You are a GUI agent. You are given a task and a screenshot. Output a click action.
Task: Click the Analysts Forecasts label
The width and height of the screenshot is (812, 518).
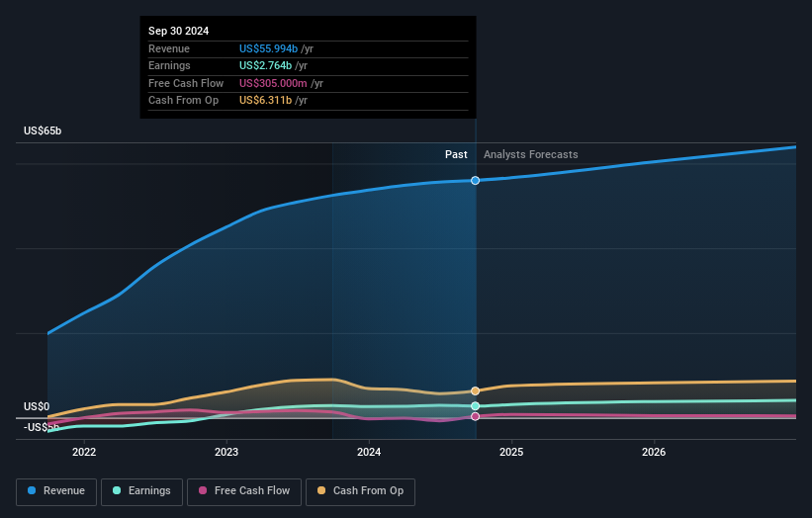pos(531,154)
